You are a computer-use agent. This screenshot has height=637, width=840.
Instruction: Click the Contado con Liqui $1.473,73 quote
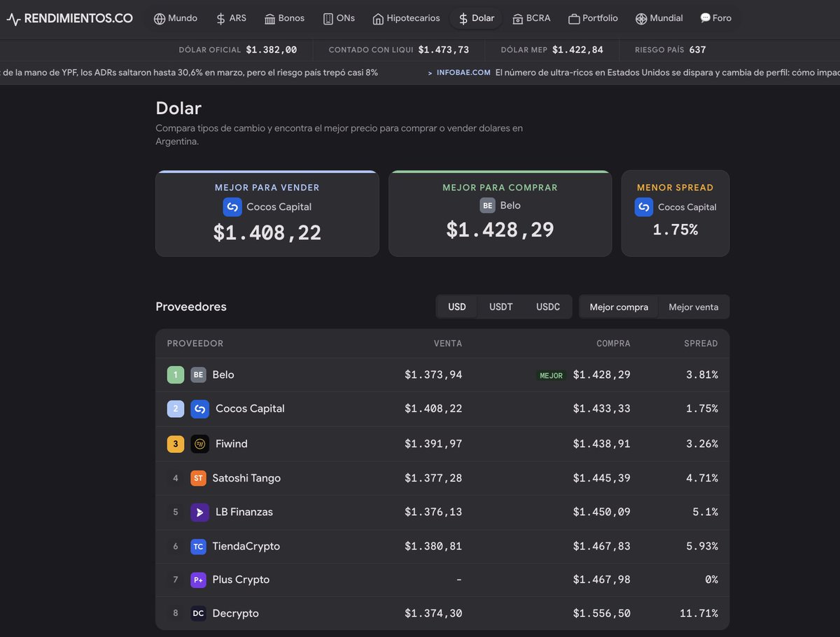coord(398,50)
